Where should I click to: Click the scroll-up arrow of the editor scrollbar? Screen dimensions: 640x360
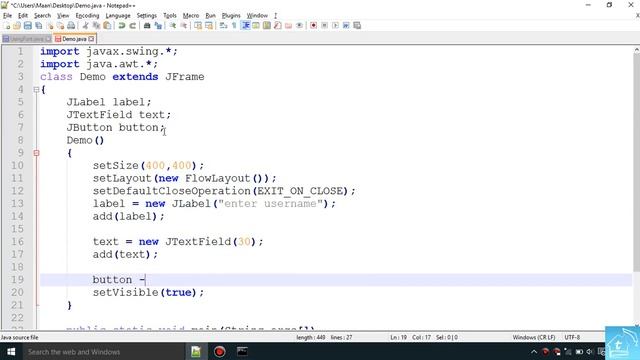point(636,50)
